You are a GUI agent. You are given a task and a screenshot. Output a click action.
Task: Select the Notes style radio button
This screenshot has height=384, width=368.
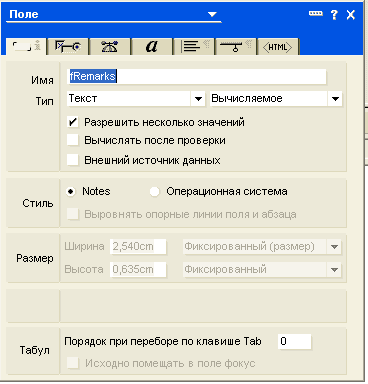(x=71, y=192)
